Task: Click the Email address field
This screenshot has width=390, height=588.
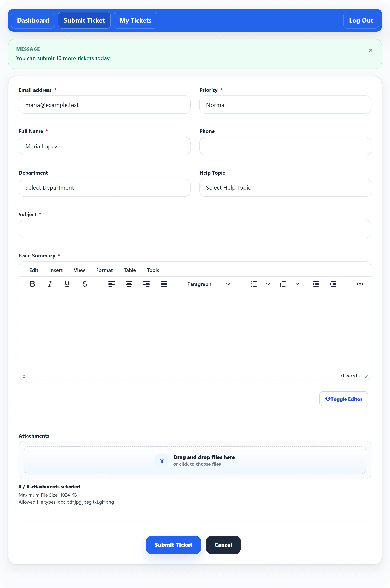Action: [104, 105]
